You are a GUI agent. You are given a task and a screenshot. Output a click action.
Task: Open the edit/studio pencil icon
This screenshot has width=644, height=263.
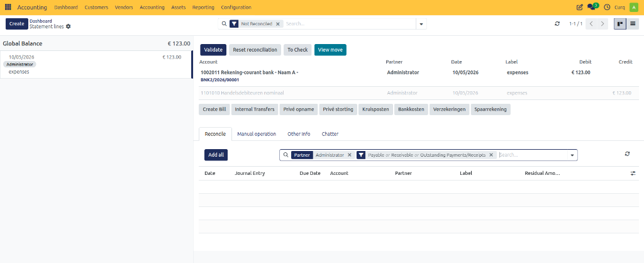coord(579,8)
